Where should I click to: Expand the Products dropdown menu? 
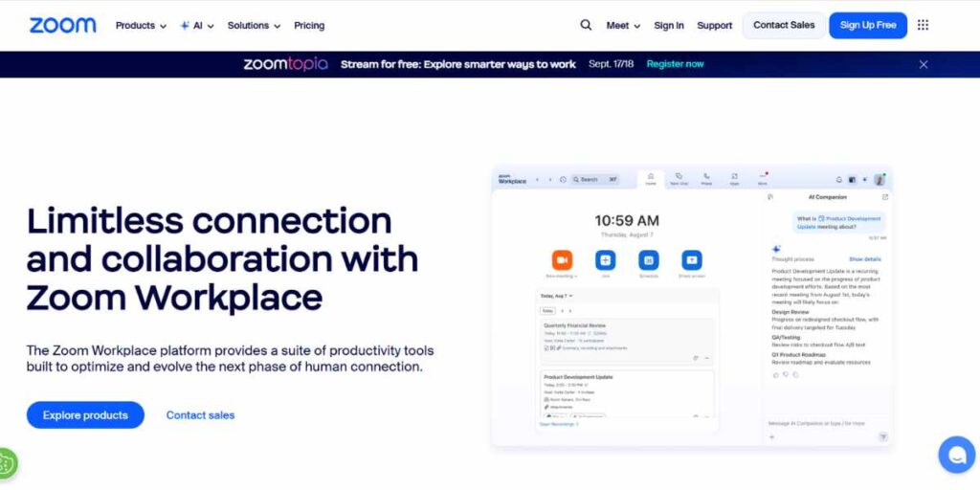[x=142, y=26]
